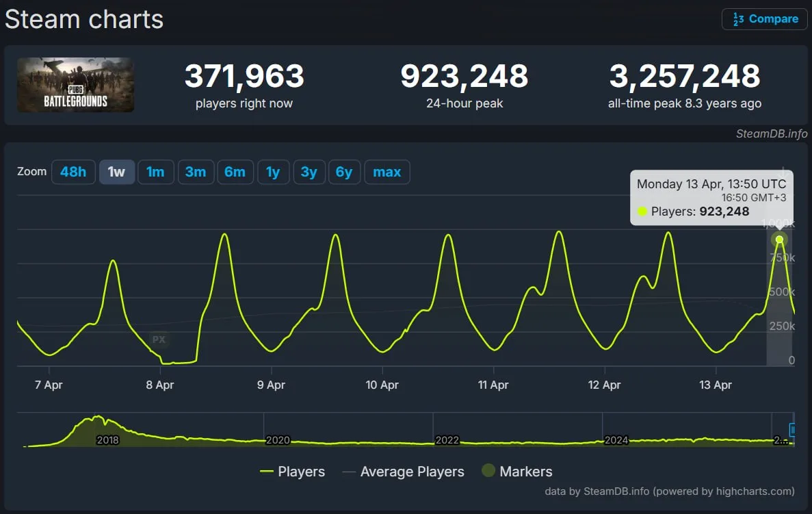Click the SteamDB.info watermark text
The height and width of the screenshot is (514, 812).
772,133
